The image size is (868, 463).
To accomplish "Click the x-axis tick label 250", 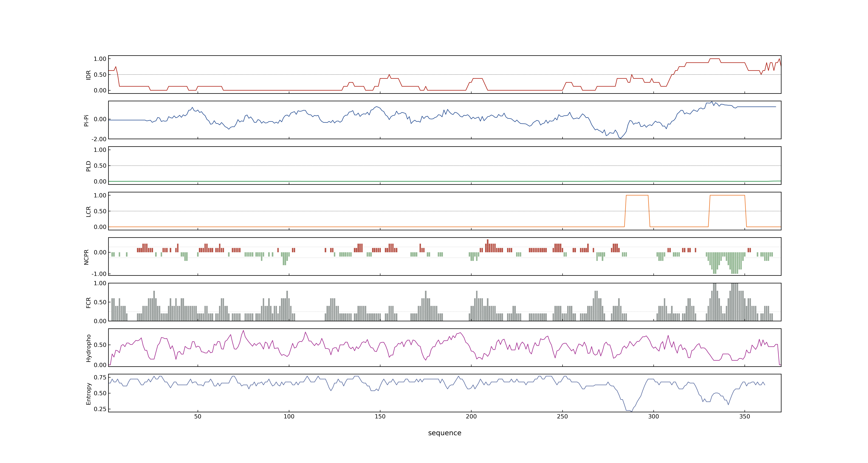I will 562,416.
